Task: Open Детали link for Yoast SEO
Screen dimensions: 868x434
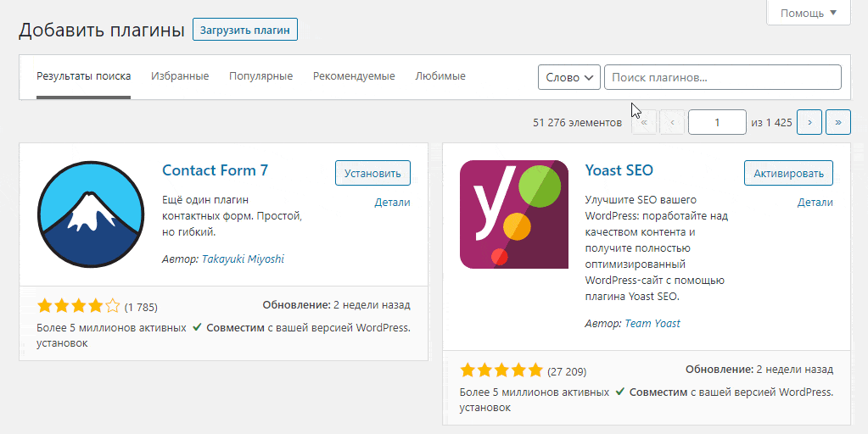Action: click(x=815, y=203)
